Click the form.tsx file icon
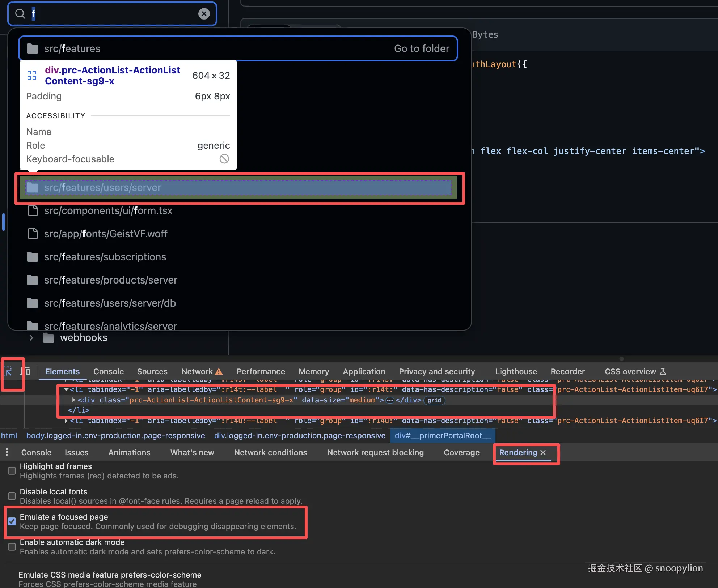This screenshot has height=588, width=718. (x=33, y=210)
